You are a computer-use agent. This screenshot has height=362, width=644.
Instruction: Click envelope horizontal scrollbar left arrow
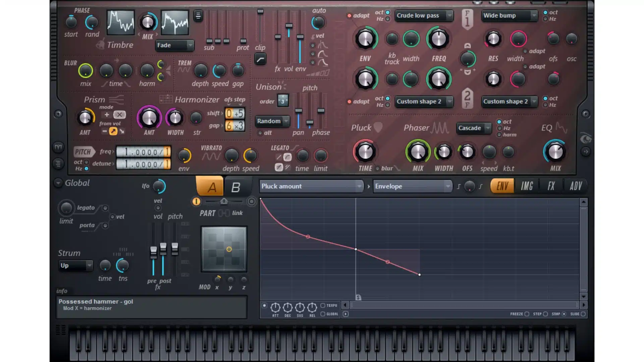[345, 305]
